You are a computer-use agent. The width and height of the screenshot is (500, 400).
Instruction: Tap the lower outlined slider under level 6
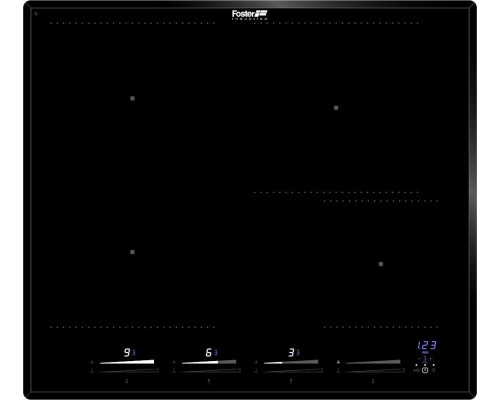209,370
